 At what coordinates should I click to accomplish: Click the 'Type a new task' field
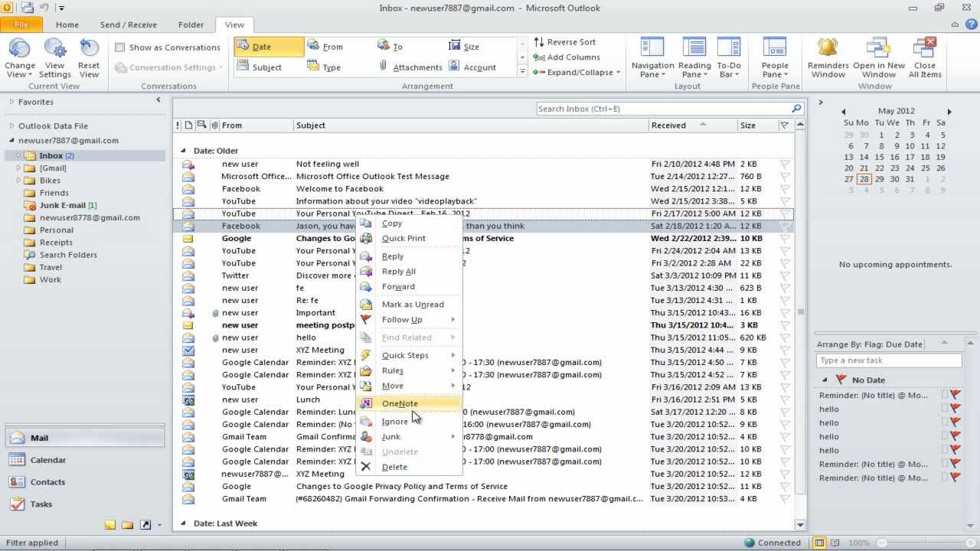[x=889, y=360]
